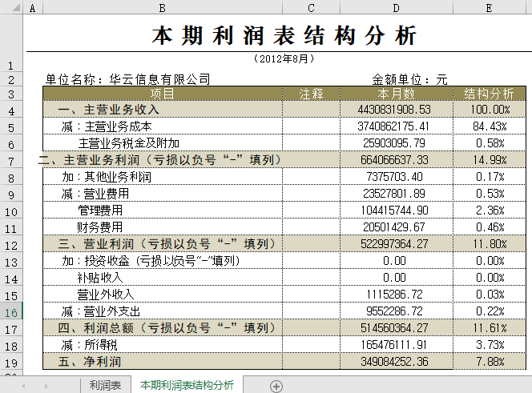The height and width of the screenshot is (393, 532).
Task: Select cell with value 4430831908.53
Action: [396, 110]
